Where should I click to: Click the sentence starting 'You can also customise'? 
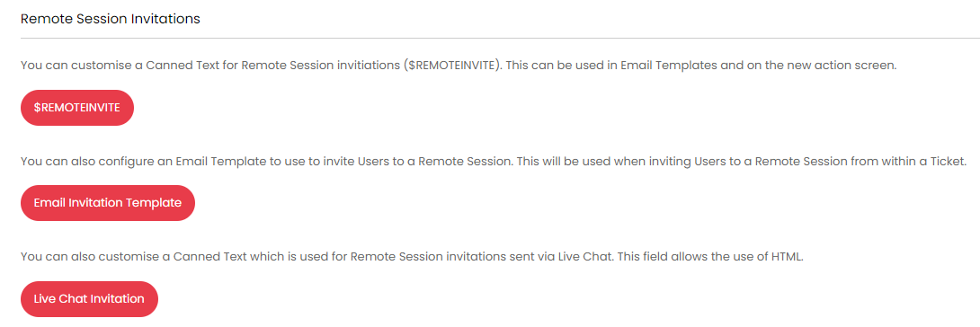pyautogui.click(x=316, y=257)
